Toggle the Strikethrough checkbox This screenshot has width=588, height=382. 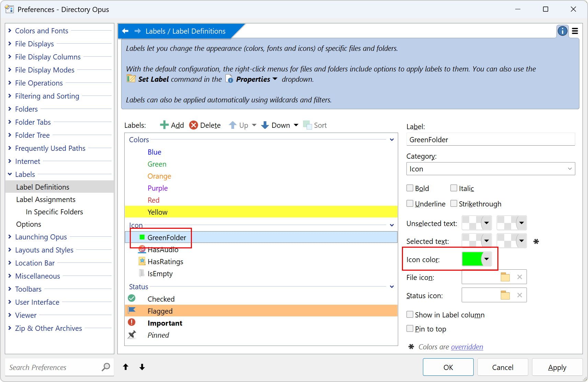454,204
